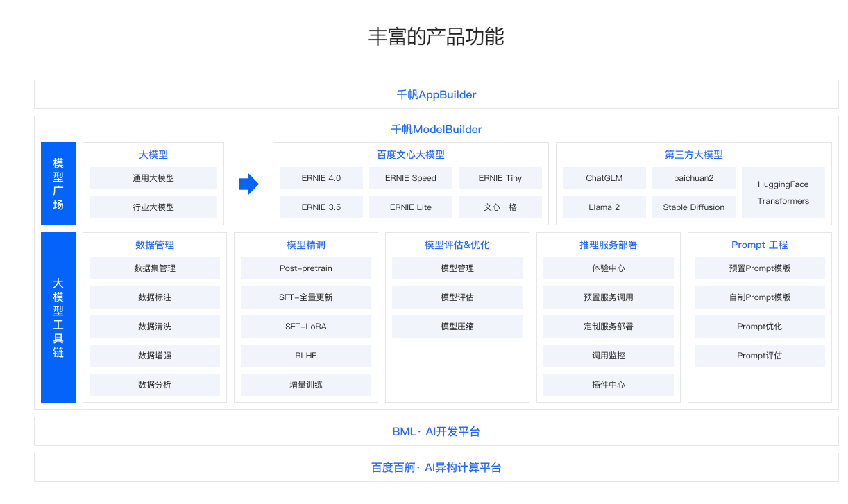Open 增量训练 item
The image size is (848, 504).
[306, 385]
